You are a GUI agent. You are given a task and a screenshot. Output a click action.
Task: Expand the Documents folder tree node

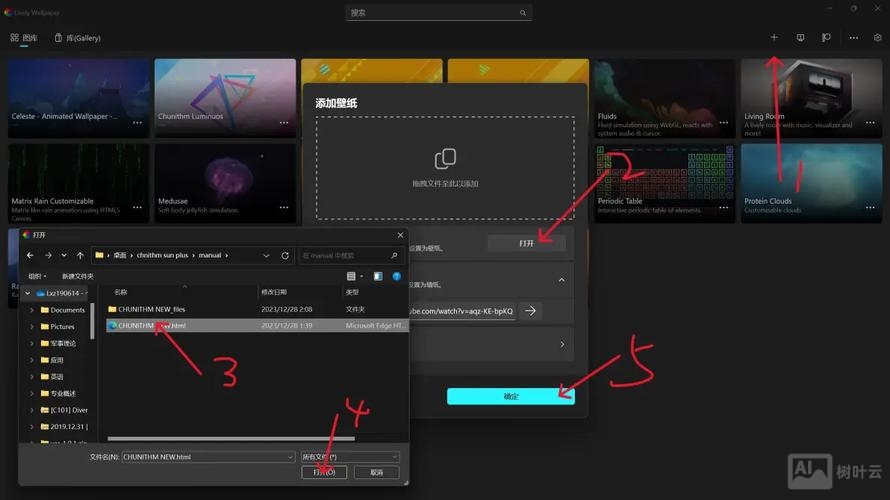click(32, 310)
